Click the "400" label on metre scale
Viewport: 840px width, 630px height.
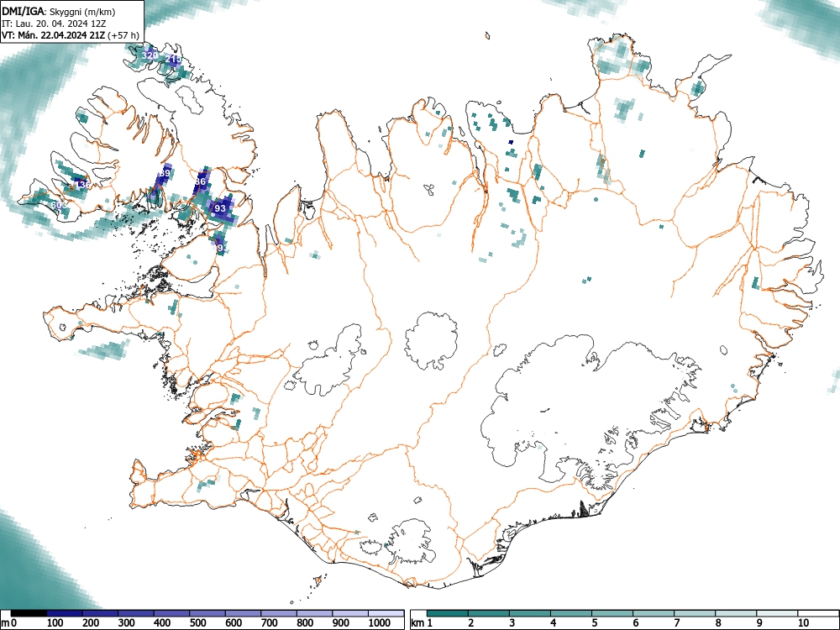pyautogui.click(x=162, y=622)
